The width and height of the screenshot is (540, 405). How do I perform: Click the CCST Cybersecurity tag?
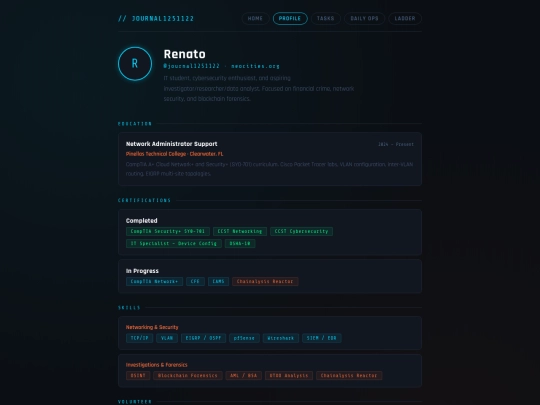point(301,231)
